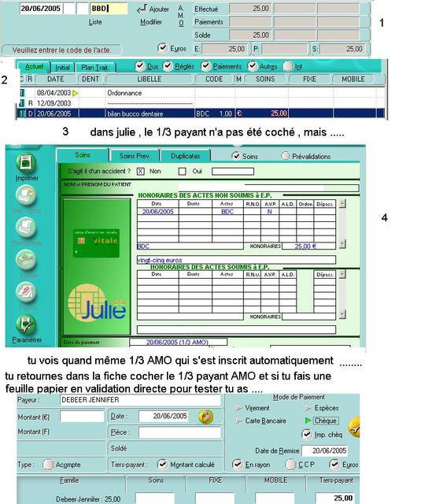Image resolution: width=421 pixels, height=504 pixels.
Task: Uncheck the Réglés filter checkbox
Action: coord(168,66)
